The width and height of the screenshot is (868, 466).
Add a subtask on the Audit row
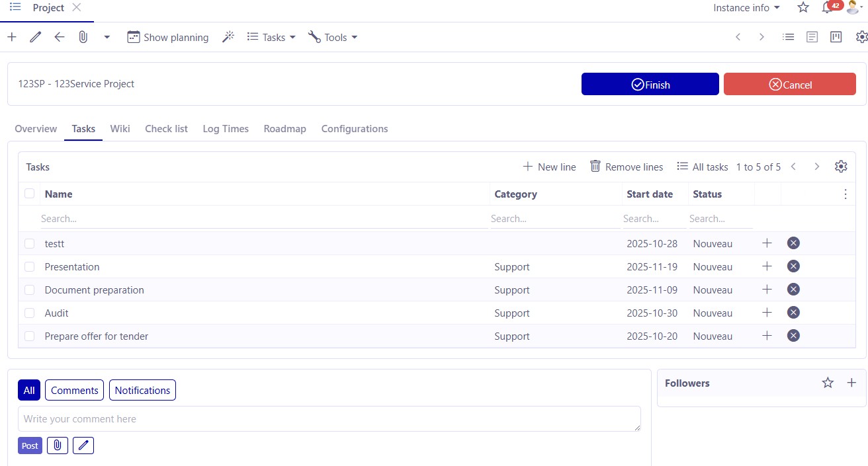point(767,312)
